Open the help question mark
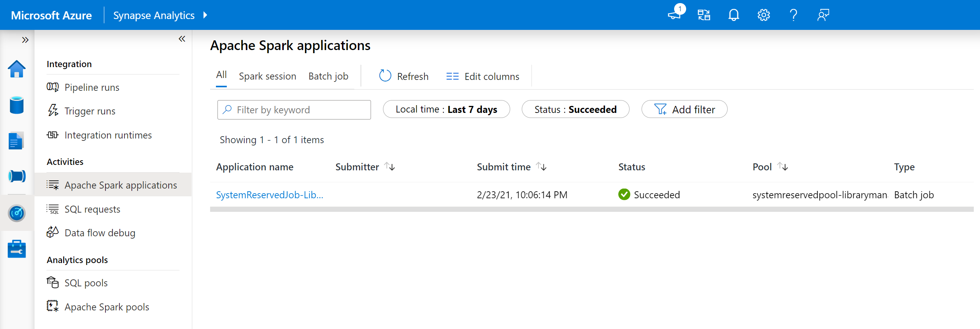Viewport: 980px width, 329px height. (793, 15)
